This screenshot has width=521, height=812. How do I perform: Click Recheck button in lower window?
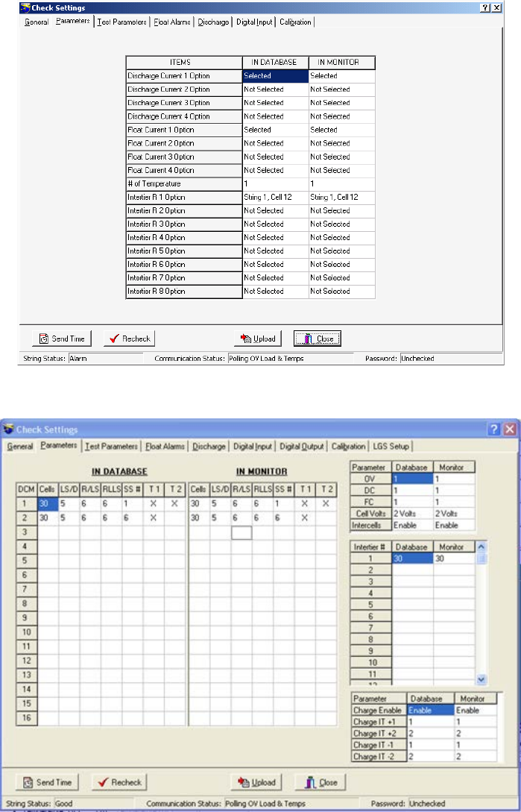120,782
